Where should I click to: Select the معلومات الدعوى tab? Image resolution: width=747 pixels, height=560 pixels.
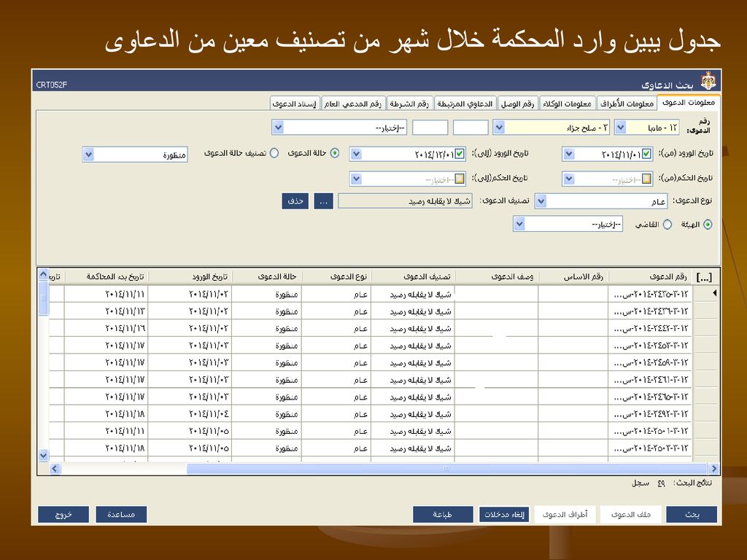[x=688, y=103]
